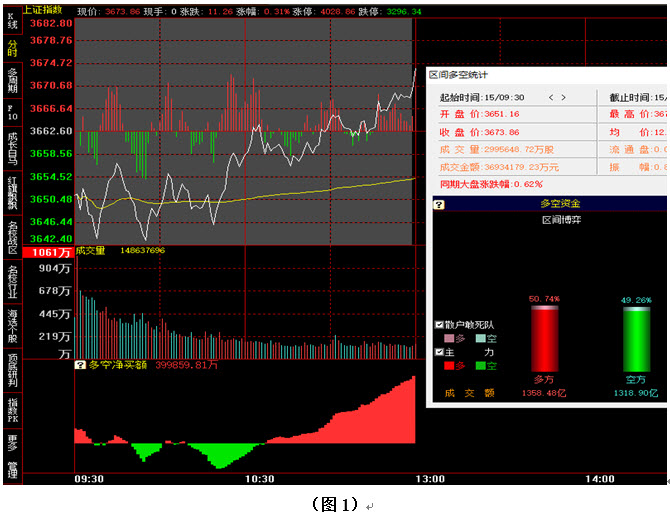Step start time back with left arrow
670x530 pixels.
(551, 97)
